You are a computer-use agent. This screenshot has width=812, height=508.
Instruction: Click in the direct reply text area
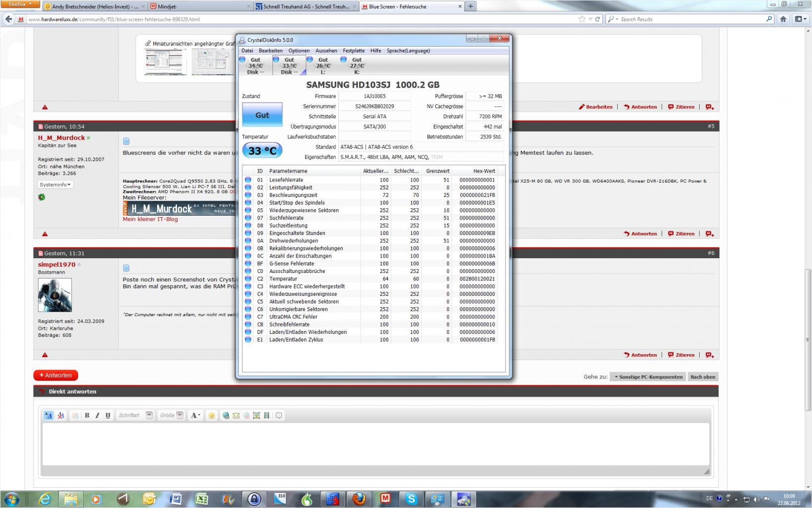tap(376, 444)
